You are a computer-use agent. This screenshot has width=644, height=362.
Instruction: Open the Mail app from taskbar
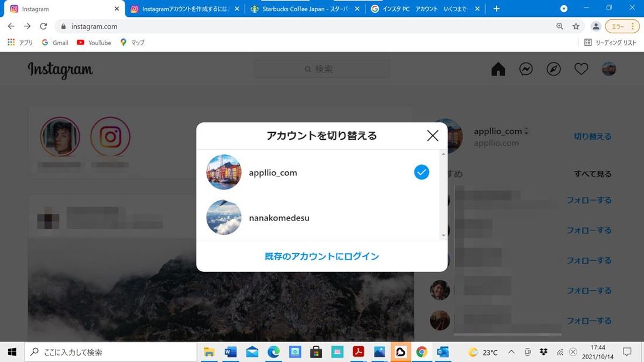pos(252,351)
